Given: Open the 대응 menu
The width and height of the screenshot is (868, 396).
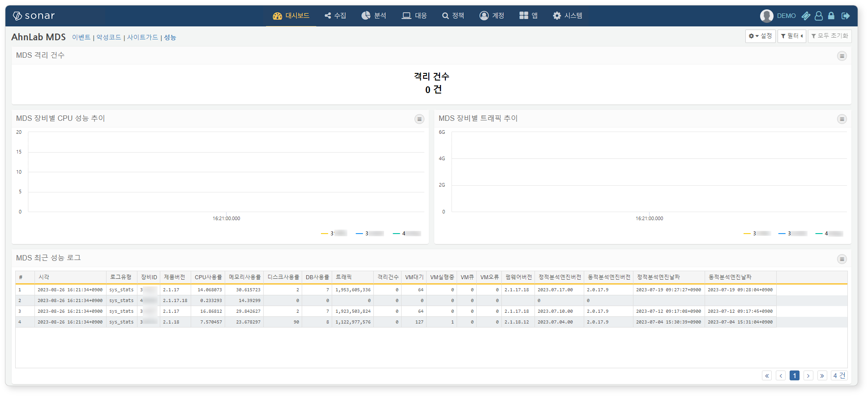Looking at the screenshot, I should click(x=414, y=16).
